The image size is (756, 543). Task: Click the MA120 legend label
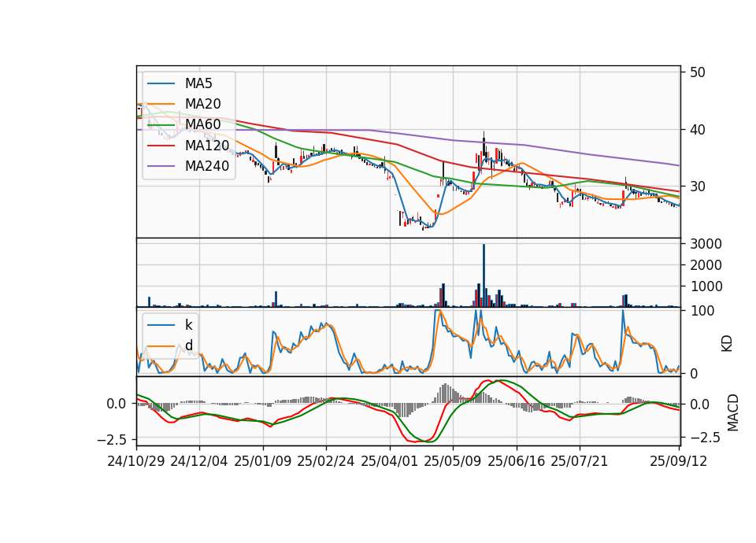click(x=207, y=145)
